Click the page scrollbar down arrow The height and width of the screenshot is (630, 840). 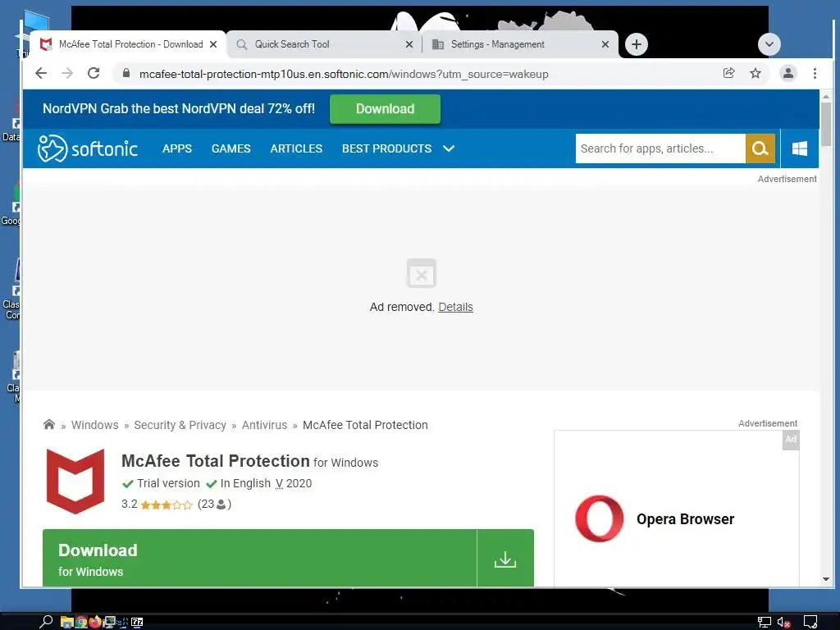pyautogui.click(x=826, y=579)
